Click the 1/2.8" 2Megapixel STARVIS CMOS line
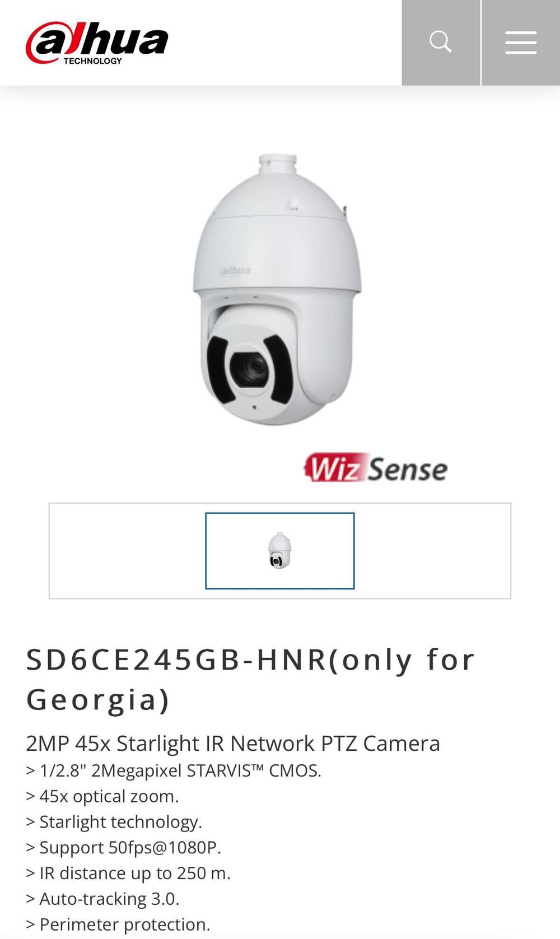The width and height of the screenshot is (560, 939). tap(174, 770)
